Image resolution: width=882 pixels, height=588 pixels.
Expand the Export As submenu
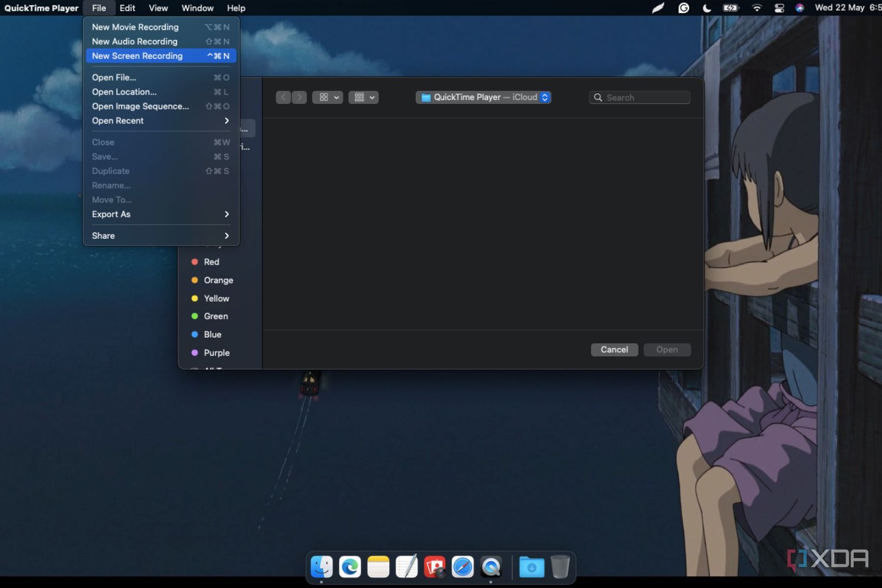[x=161, y=214]
